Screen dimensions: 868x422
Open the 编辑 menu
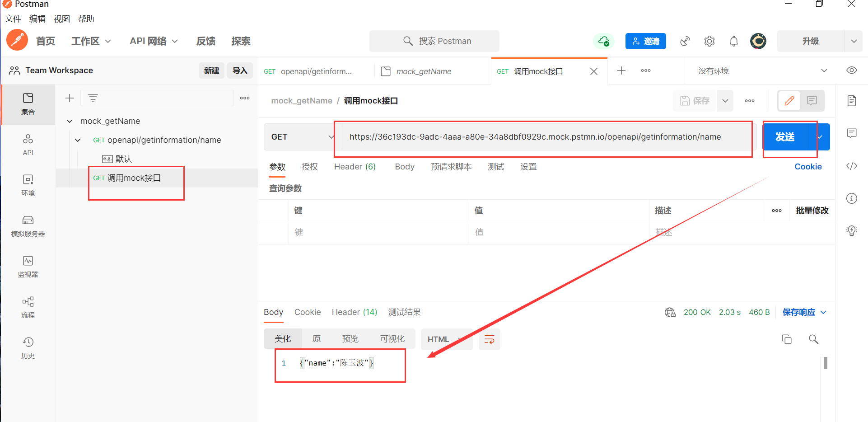37,19
